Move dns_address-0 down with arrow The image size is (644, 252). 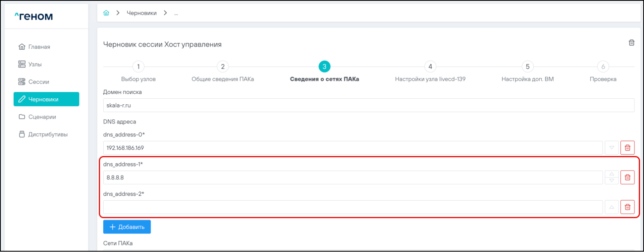pos(611,148)
